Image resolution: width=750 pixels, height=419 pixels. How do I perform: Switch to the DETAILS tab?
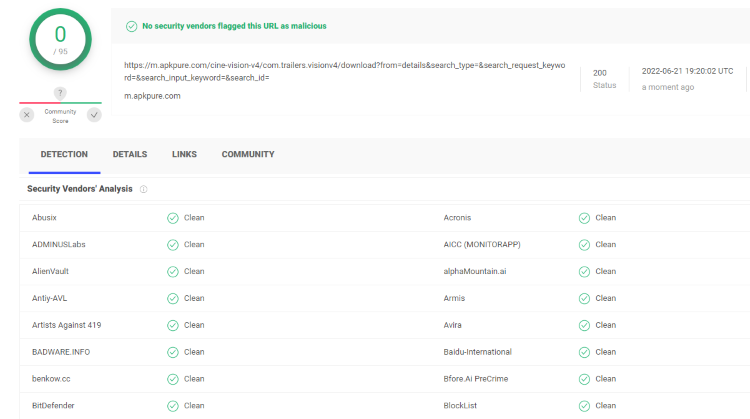coord(130,155)
